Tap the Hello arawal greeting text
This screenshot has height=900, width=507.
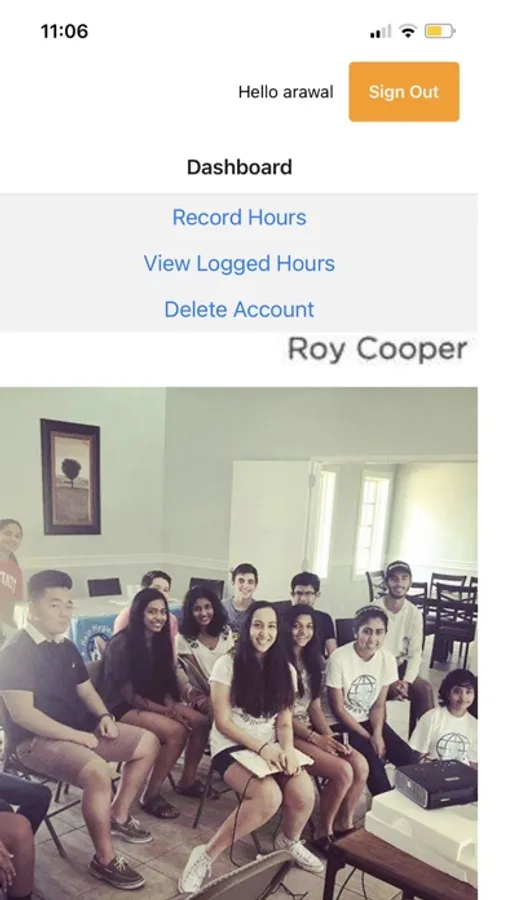click(285, 92)
